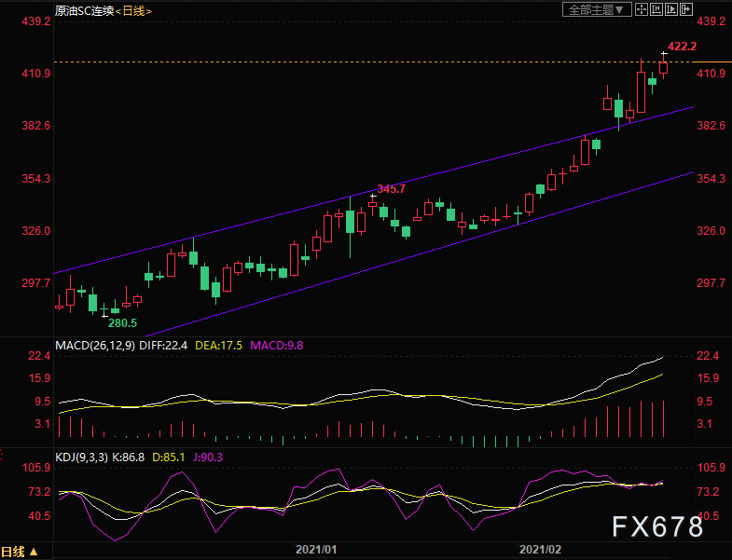Click the 原油SC连续 chart title
This screenshot has width=732, height=560.
click(83, 10)
